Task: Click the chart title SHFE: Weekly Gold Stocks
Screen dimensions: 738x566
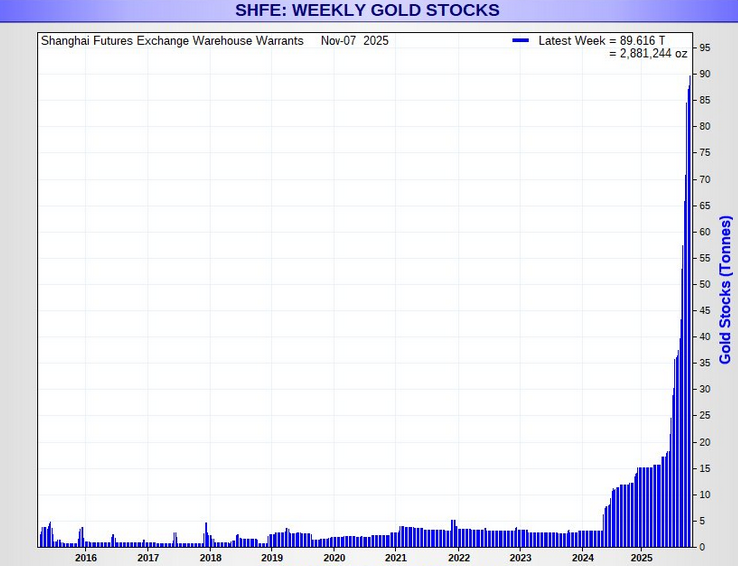Action: pyautogui.click(x=367, y=11)
